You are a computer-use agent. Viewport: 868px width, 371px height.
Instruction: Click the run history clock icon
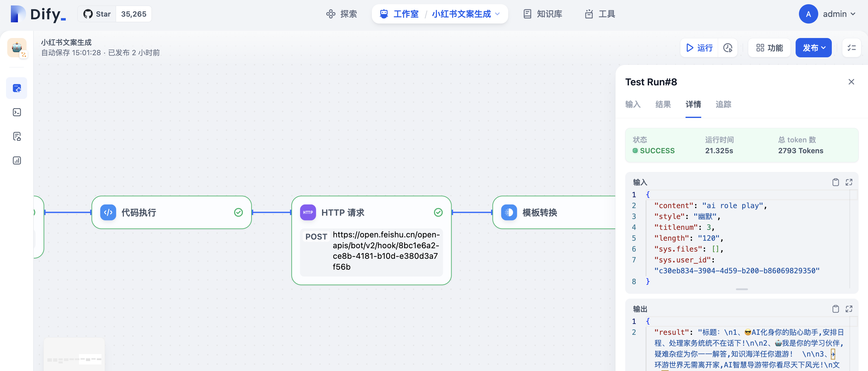(x=728, y=48)
